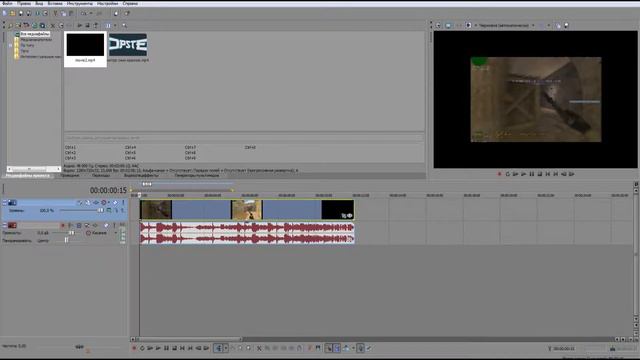Toggle Ignore Event Grouping
This screenshot has height=360, width=640.
[x=369, y=348]
